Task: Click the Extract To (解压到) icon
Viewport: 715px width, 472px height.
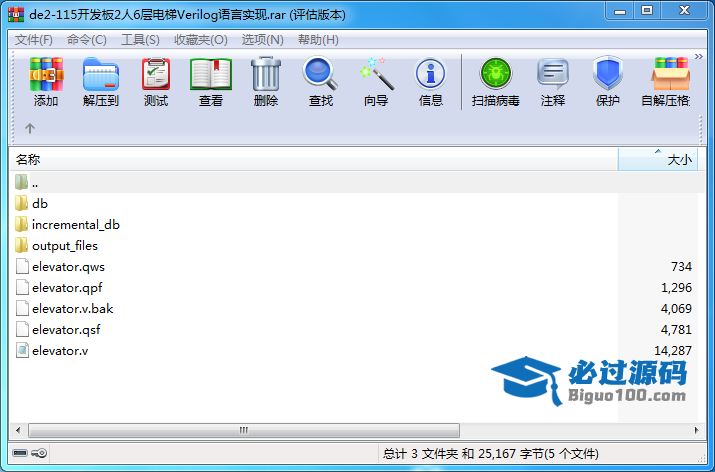Action: click(x=101, y=74)
